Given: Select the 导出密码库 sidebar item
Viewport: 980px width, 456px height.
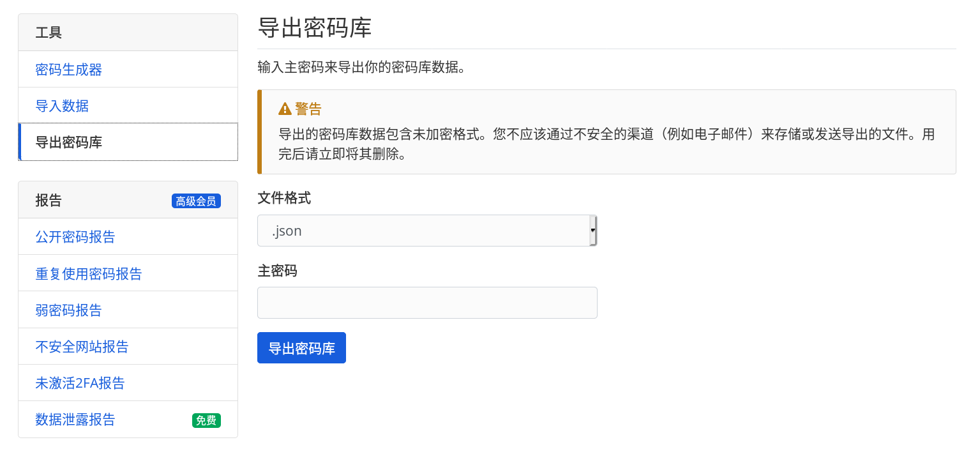Looking at the screenshot, I should (69, 142).
